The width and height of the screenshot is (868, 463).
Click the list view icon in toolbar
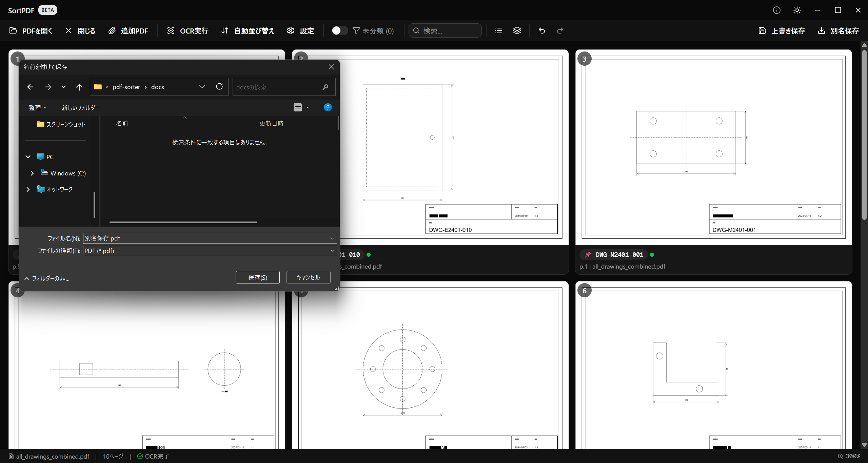pos(498,31)
